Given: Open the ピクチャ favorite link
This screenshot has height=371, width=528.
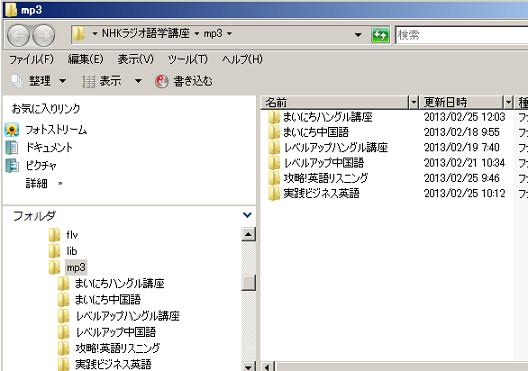Looking at the screenshot, I should 41,165.
